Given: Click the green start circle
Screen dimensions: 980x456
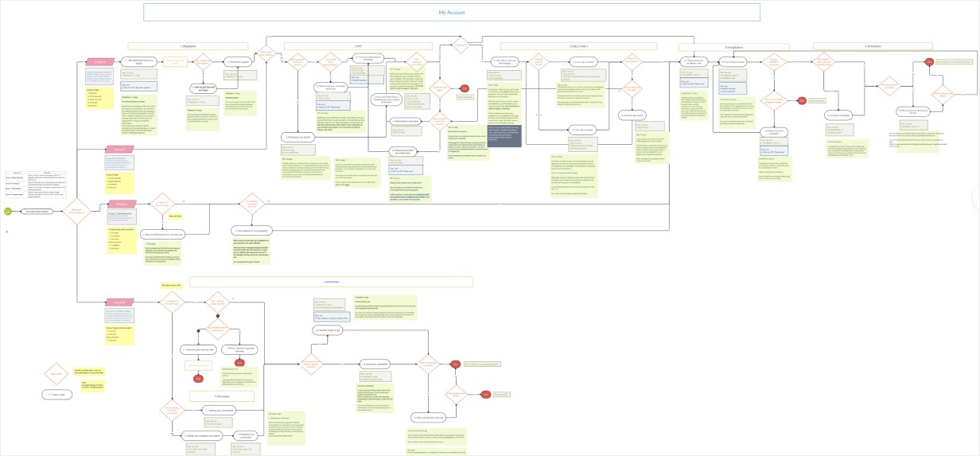Looking at the screenshot, I should (x=8, y=211).
